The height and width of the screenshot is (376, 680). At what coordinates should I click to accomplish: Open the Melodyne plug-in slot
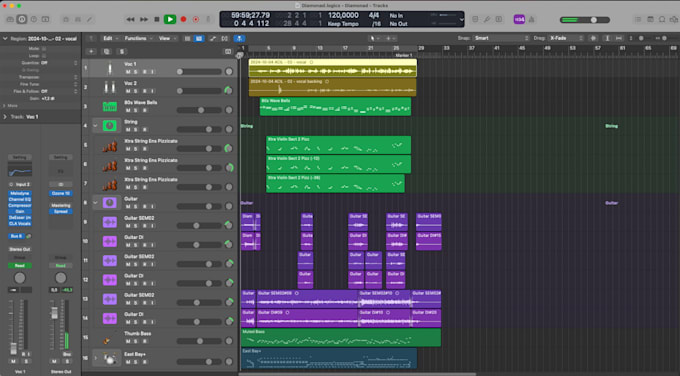[x=20, y=193]
